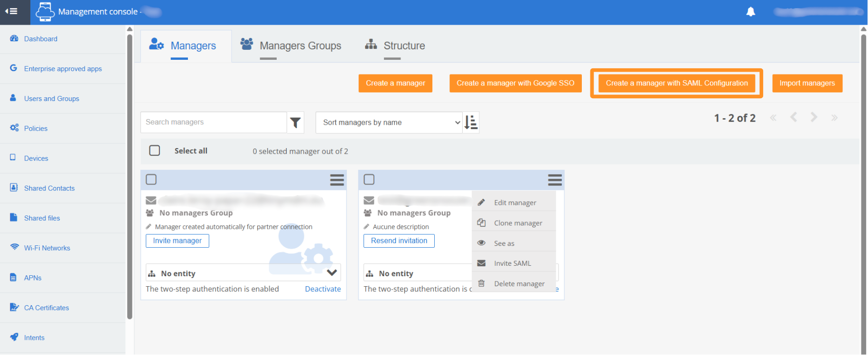Click the left sidebar vertical scrollbar
868x355 pixels.
click(x=130, y=176)
